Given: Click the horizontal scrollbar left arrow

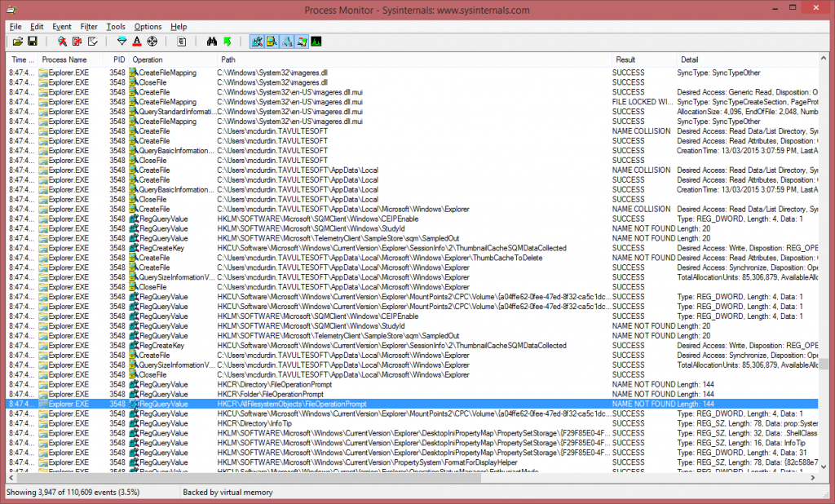Looking at the screenshot, I should pyautogui.click(x=11, y=478).
